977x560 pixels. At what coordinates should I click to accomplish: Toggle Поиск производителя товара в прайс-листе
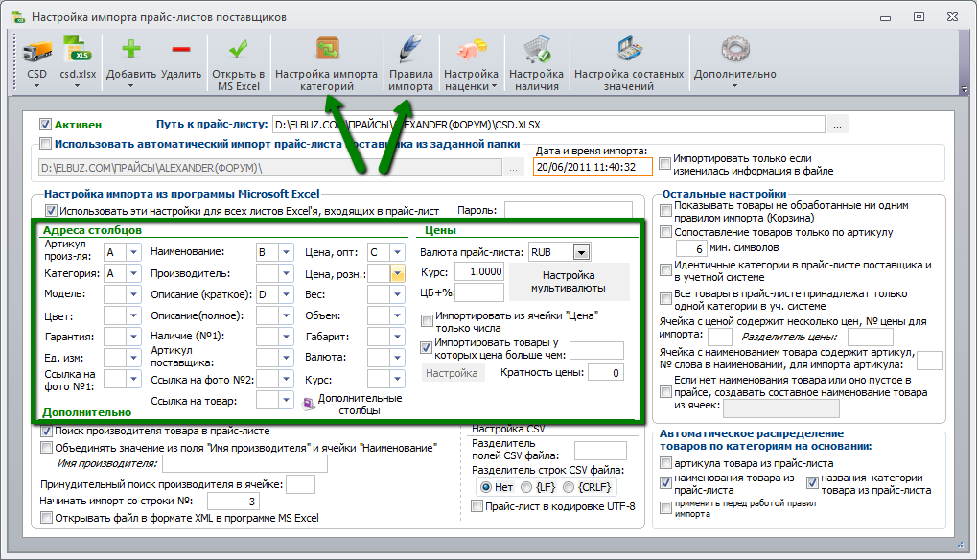pos(46,431)
